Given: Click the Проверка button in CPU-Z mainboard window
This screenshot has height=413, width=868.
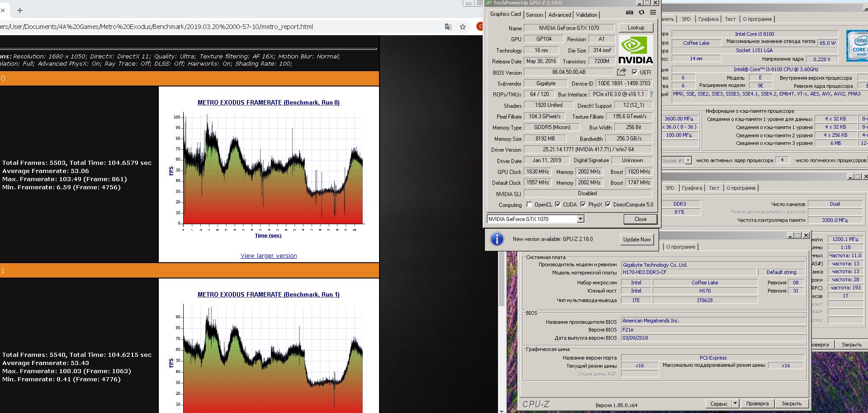Looking at the screenshot, I should pos(757,403).
